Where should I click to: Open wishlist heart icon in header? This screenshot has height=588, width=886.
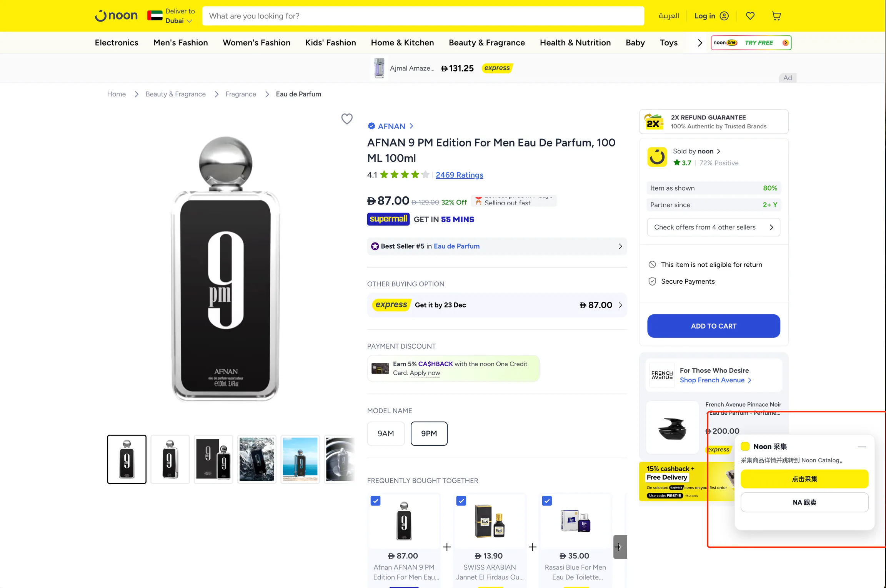(750, 16)
